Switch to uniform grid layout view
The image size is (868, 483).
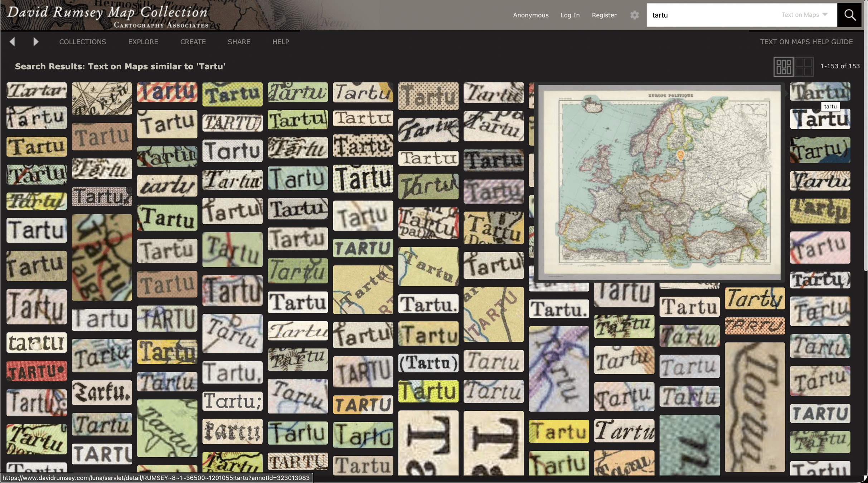tap(804, 67)
